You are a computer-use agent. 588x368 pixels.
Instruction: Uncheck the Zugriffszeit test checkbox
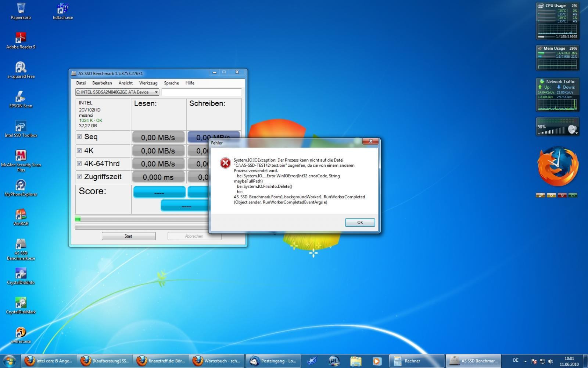[79, 176]
